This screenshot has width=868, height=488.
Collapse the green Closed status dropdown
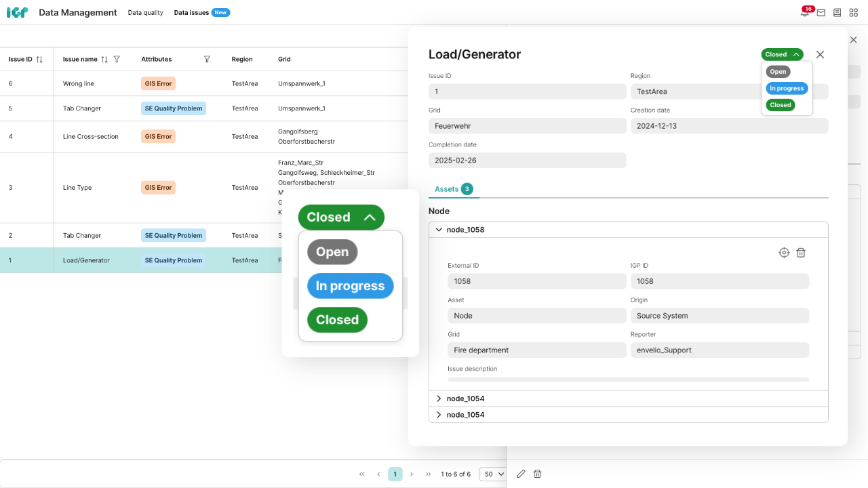[x=341, y=217]
